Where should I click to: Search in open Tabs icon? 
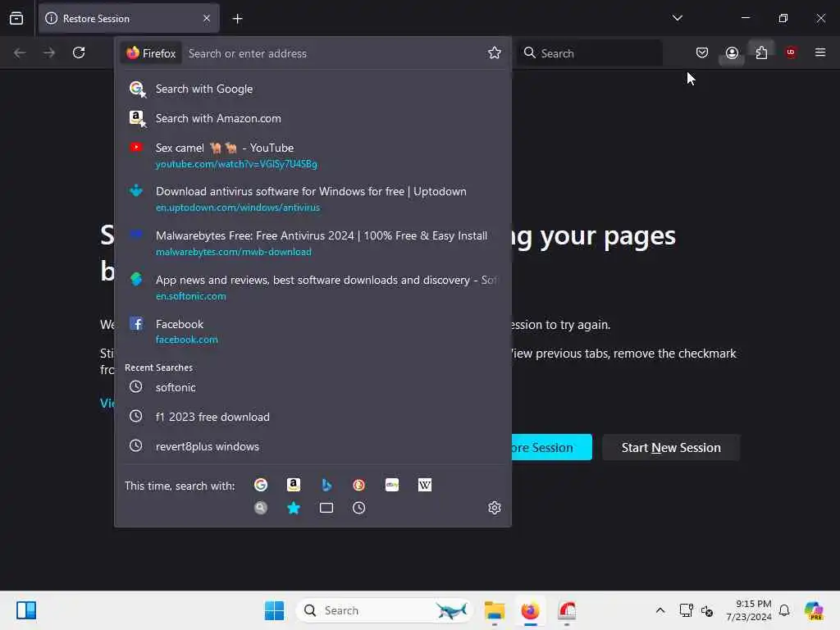pos(326,508)
